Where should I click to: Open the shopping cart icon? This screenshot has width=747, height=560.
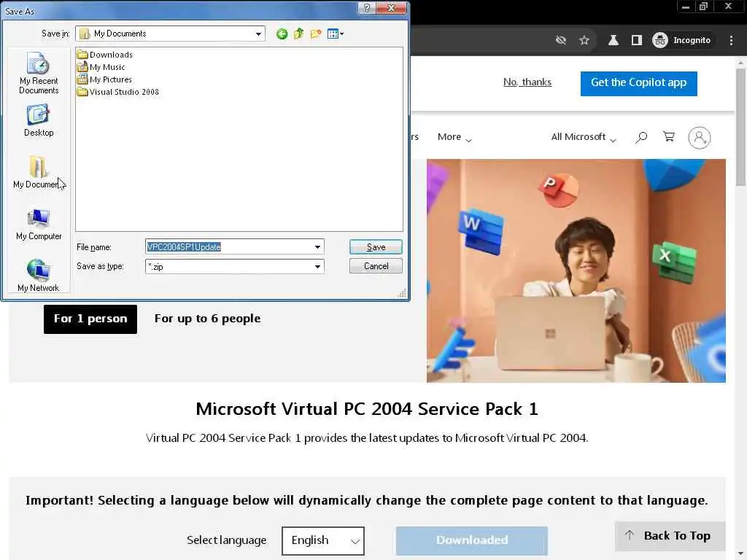(669, 137)
